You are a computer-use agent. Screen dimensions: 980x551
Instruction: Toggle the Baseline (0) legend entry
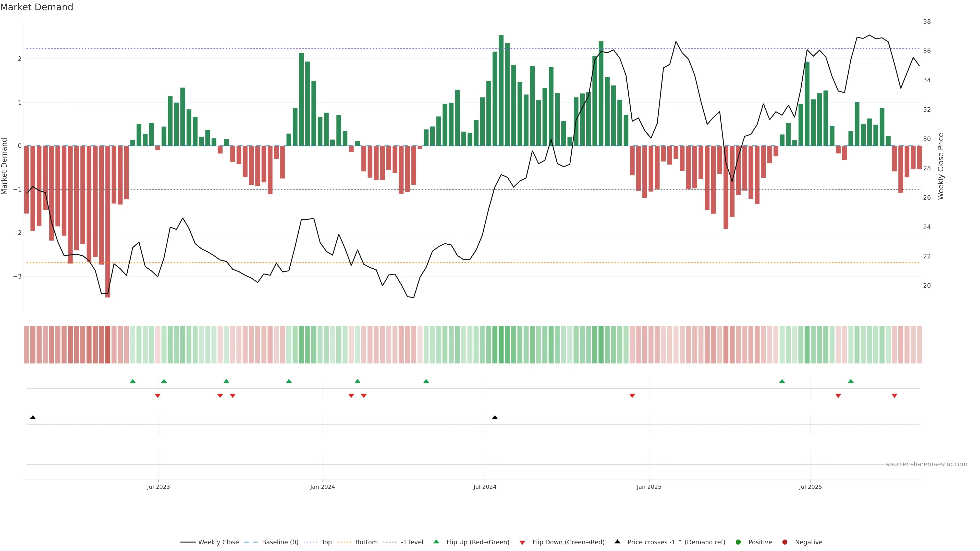point(280,542)
